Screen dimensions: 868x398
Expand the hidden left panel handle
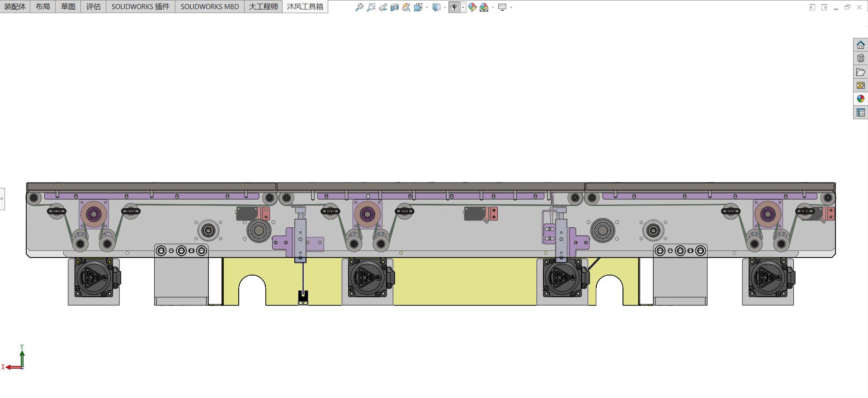click(x=2, y=199)
